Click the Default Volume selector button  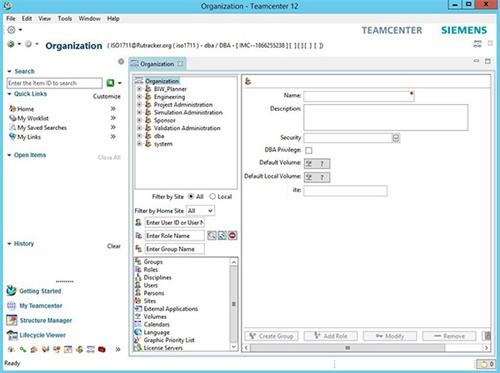coord(317,163)
